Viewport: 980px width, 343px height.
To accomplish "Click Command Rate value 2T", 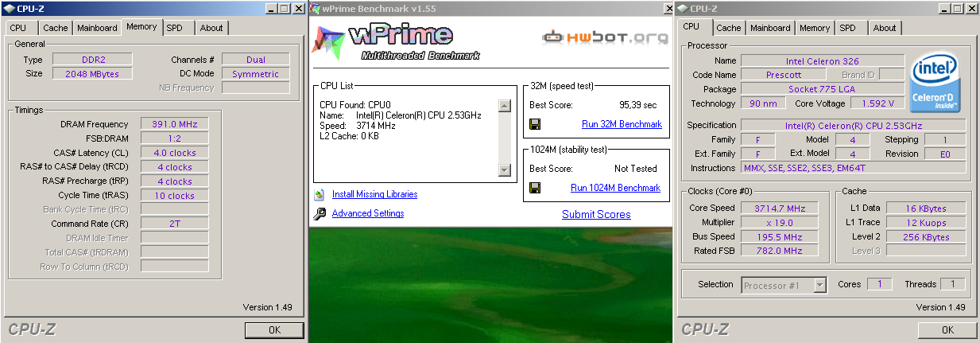I will [174, 224].
